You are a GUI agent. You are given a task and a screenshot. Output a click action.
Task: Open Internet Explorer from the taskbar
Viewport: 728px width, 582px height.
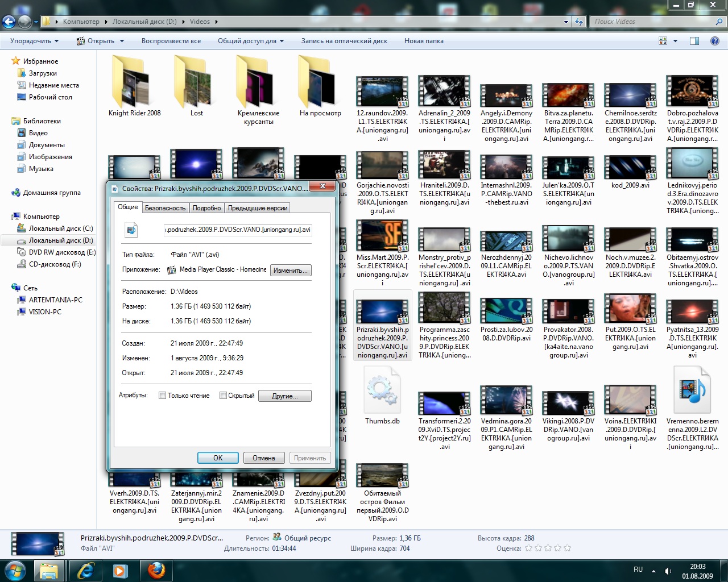85,570
